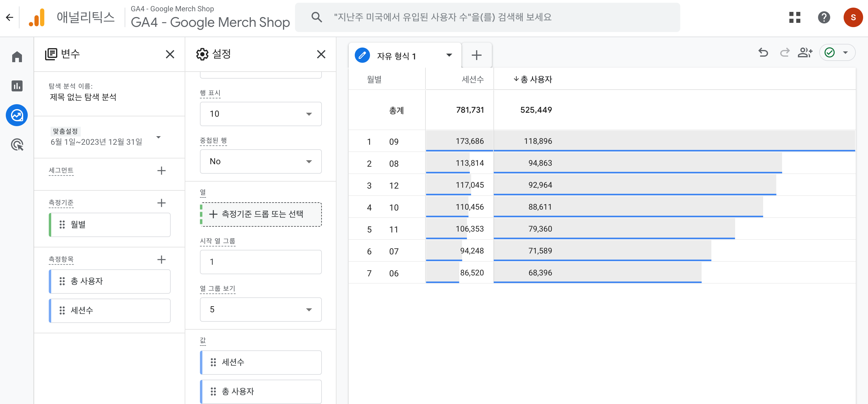Click the 맞춤설정 date label
This screenshot has width=868, height=404.
pyautogui.click(x=65, y=131)
